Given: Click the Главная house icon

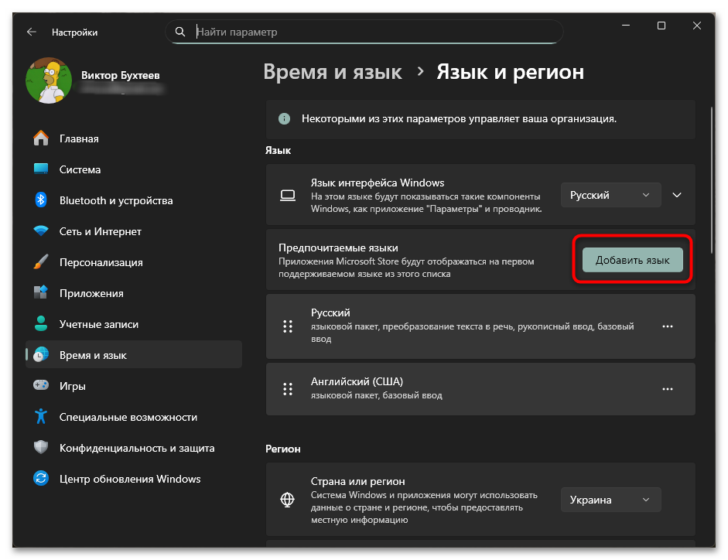Looking at the screenshot, I should click(x=41, y=138).
